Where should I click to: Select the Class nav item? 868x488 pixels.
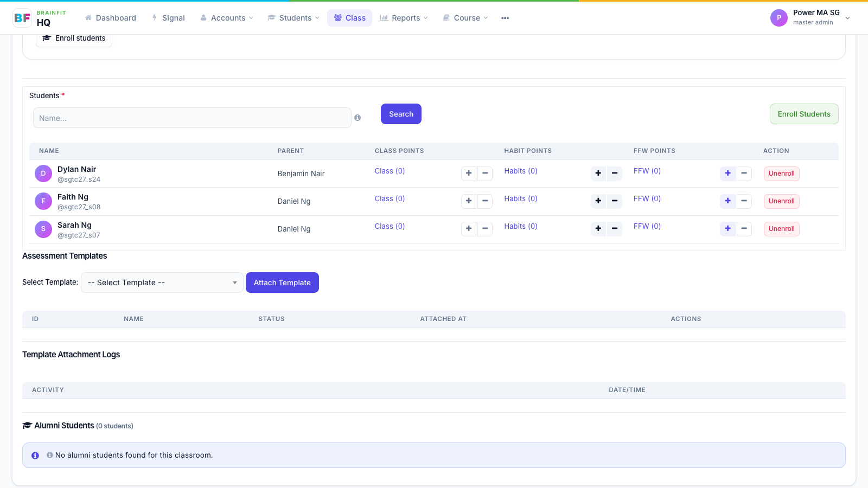tap(350, 18)
